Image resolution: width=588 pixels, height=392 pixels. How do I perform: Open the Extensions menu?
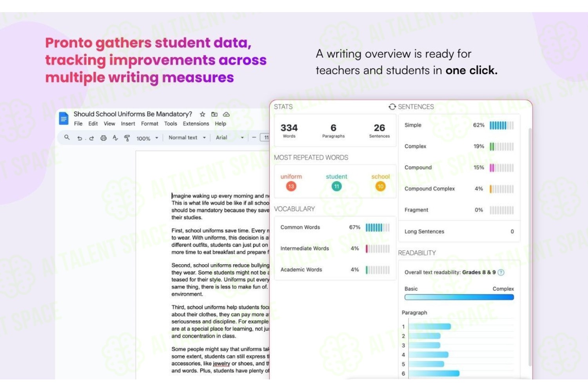(196, 123)
